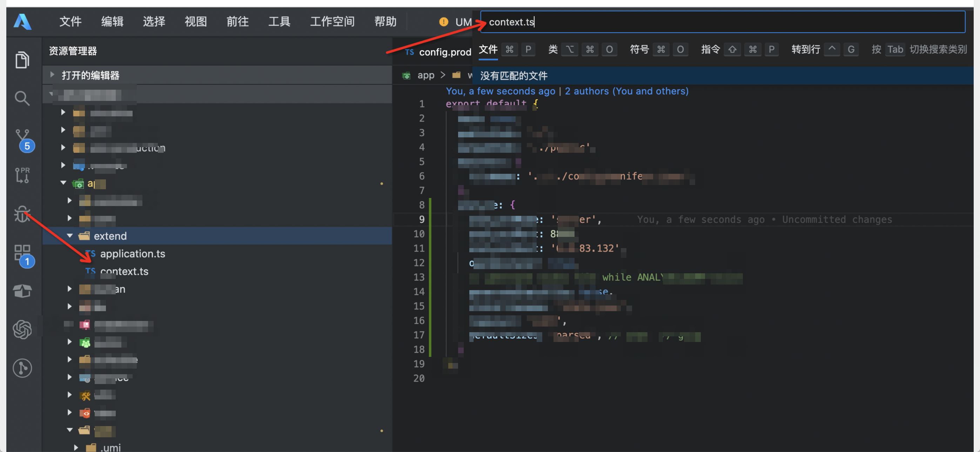Open the 前往 menu
Viewport: 980px width, 452px height.
238,22
